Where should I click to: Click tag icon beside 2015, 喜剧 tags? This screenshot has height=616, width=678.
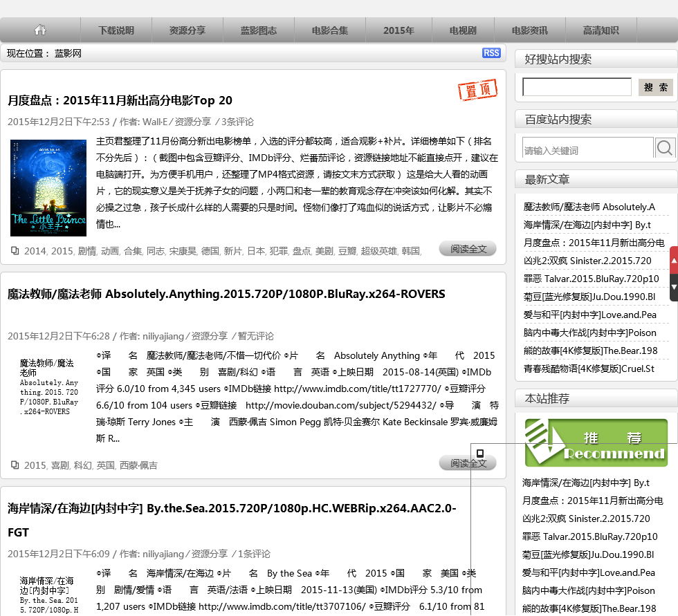point(15,465)
